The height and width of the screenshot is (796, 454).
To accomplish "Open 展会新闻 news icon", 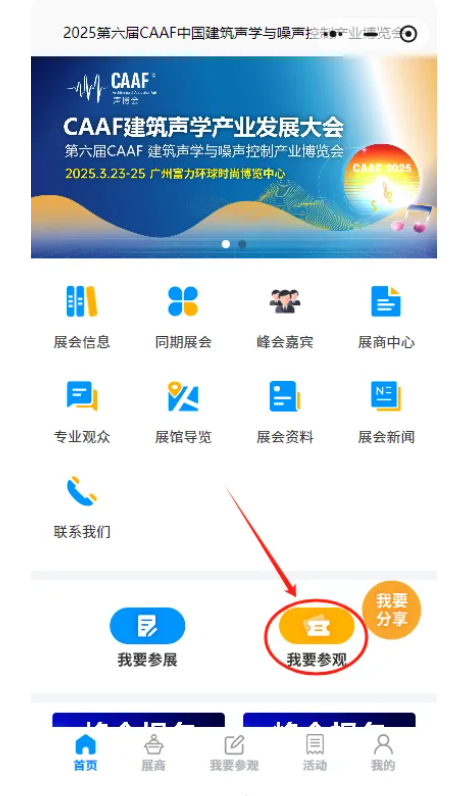I will tap(386, 396).
